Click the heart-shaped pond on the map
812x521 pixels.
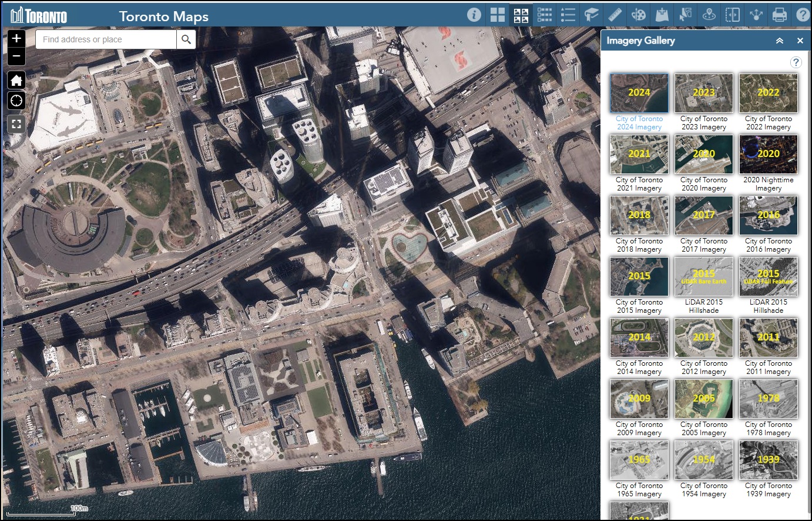(410, 248)
